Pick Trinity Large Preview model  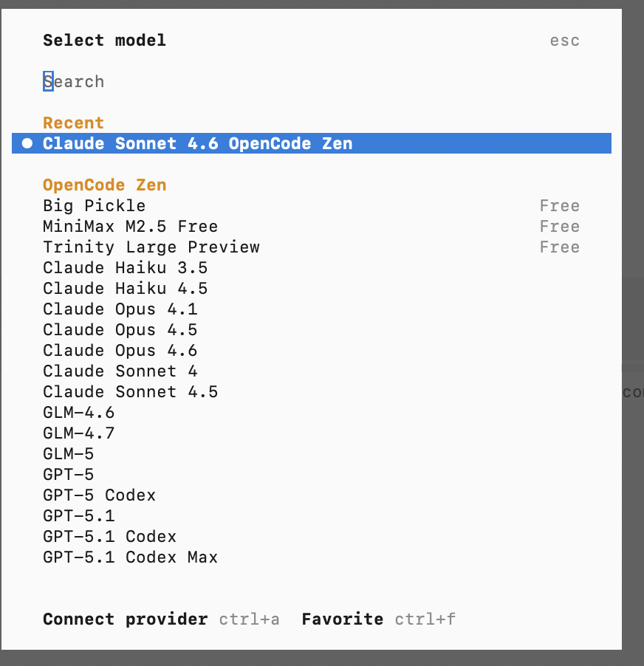click(151, 247)
